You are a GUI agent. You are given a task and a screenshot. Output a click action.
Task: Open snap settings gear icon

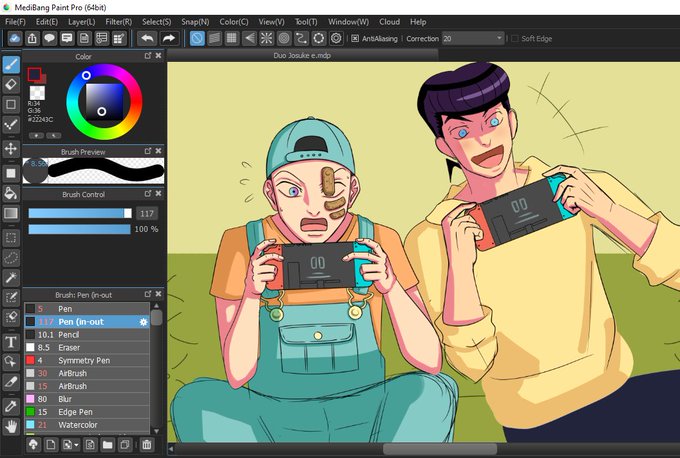pos(336,39)
